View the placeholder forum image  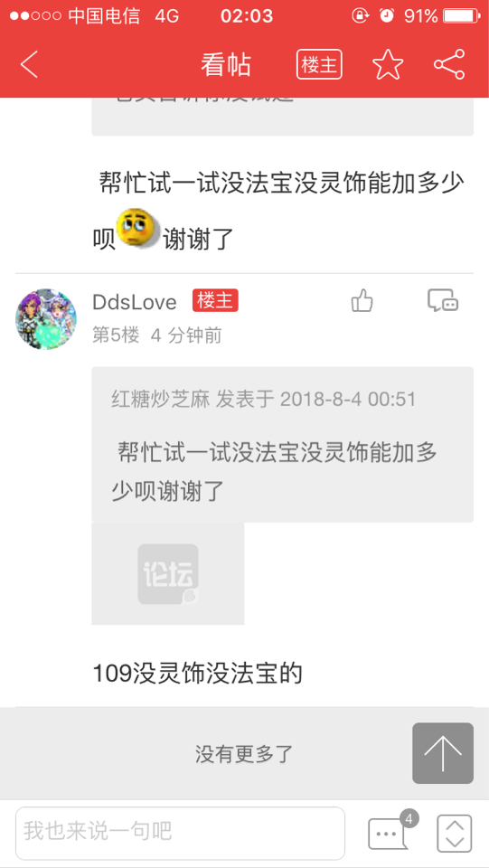tap(168, 573)
